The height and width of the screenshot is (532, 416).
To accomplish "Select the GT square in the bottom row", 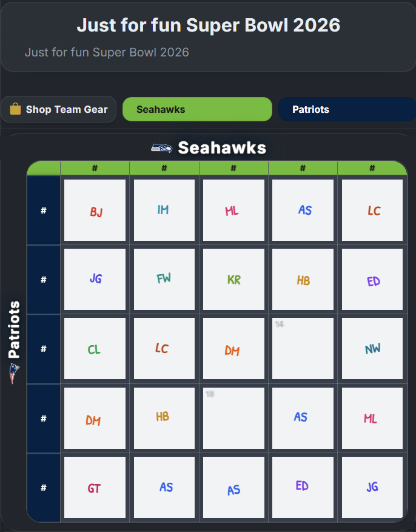I will 95,487.
